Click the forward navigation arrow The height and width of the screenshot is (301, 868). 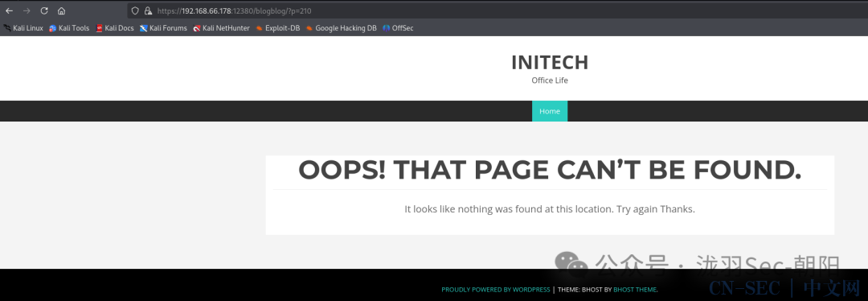tap(27, 10)
